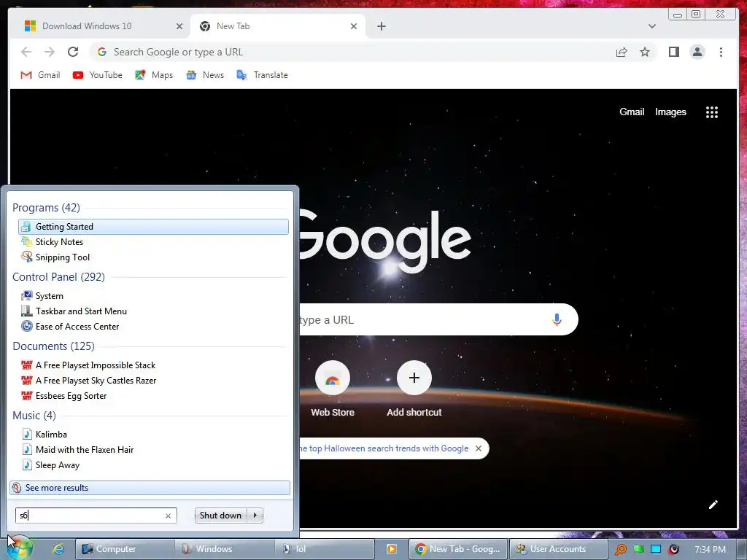Click the Programs (42) group header
The image size is (747, 560).
(x=46, y=208)
